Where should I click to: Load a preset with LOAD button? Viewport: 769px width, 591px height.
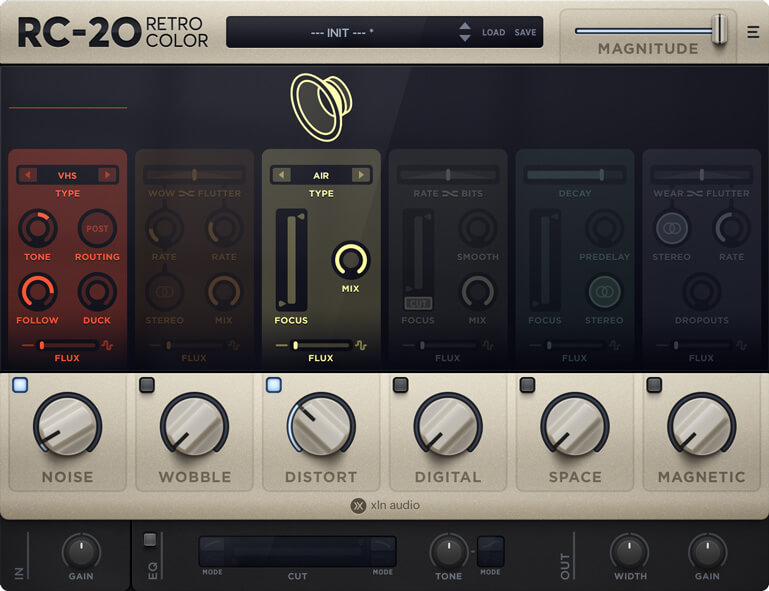493,32
